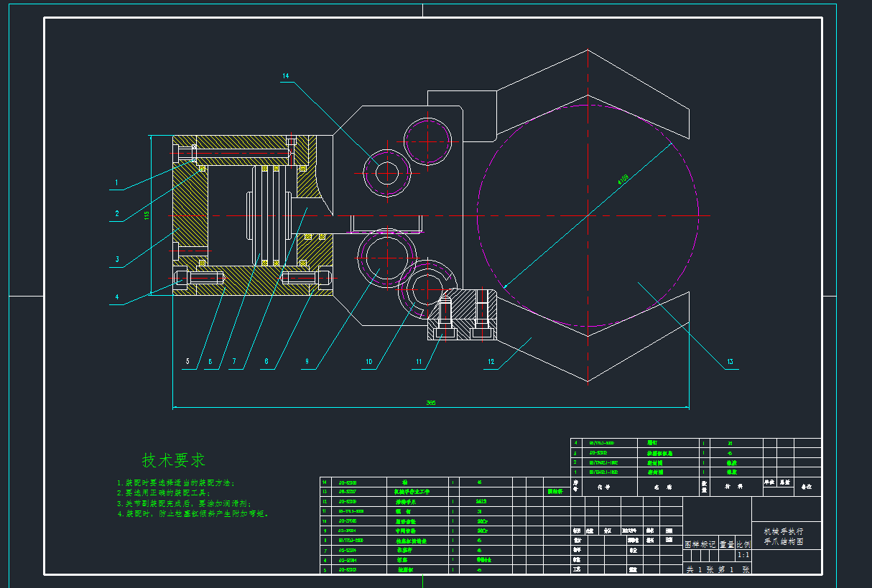Screen dimensions: 872x588
Task: Select the callout label 1 on the left
Action: [x=116, y=183]
